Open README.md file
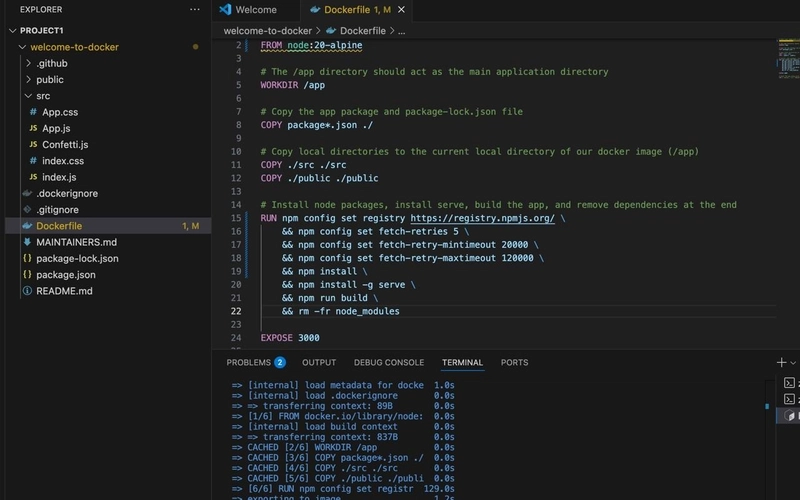This screenshot has width=800, height=500. (64, 291)
